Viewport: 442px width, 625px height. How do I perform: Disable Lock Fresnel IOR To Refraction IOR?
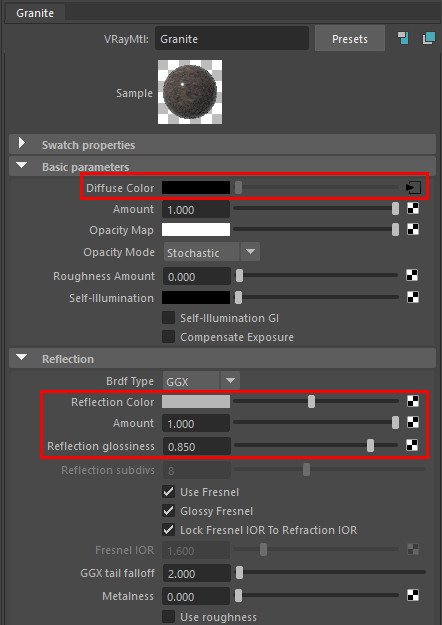coord(169,530)
